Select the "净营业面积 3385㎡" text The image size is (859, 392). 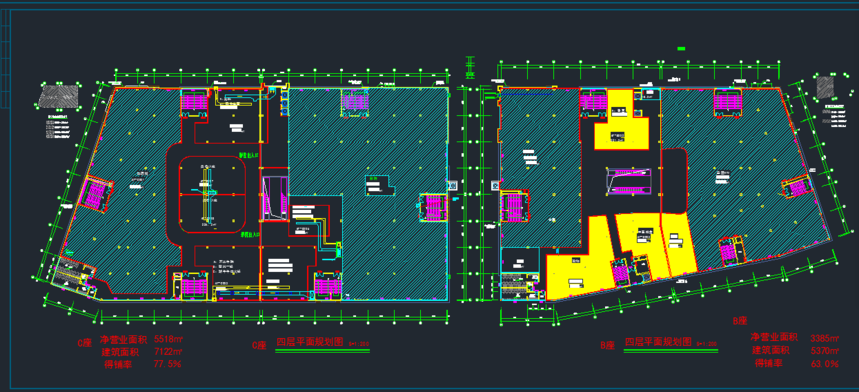[x=795, y=337]
